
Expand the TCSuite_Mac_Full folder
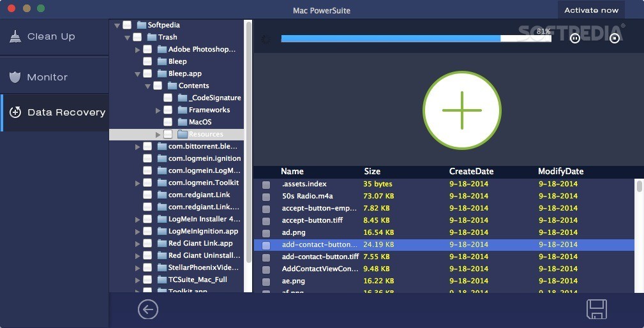(x=138, y=280)
